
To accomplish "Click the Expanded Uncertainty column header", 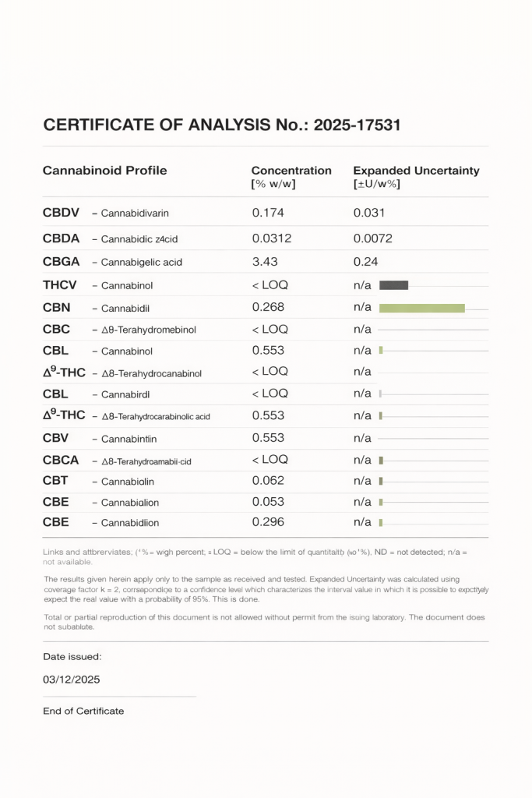I will click(416, 171).
